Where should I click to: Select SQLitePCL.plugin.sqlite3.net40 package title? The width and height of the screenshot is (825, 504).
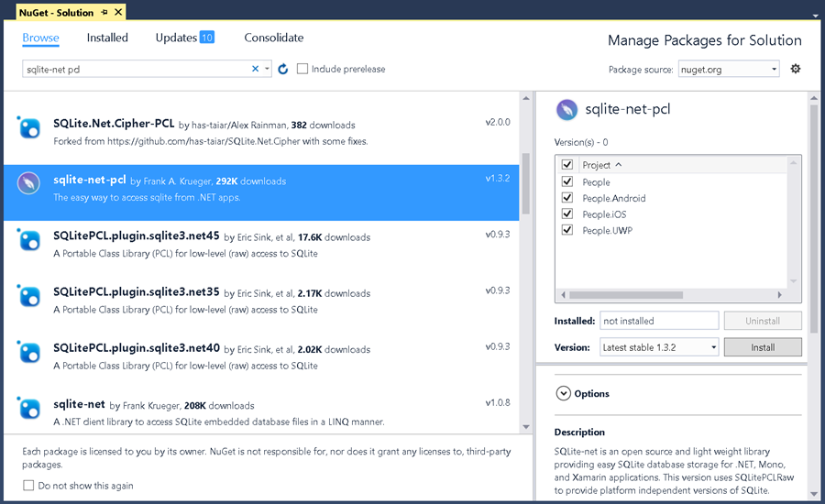[x=137, y=348]
